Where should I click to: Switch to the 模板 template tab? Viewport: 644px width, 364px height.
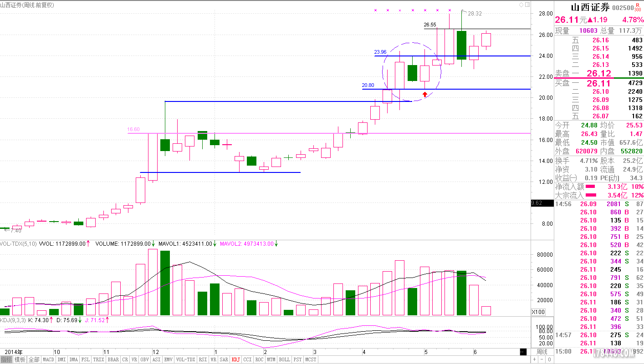(x=20, y=359)
